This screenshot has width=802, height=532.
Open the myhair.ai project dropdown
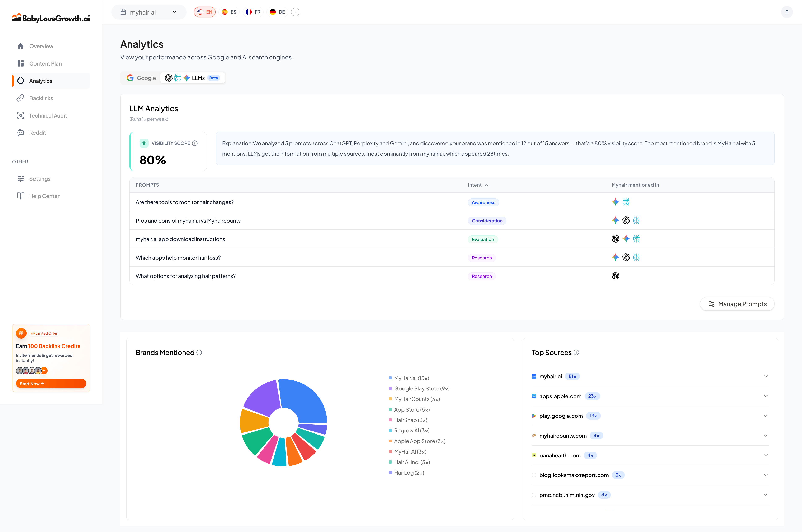149,12
